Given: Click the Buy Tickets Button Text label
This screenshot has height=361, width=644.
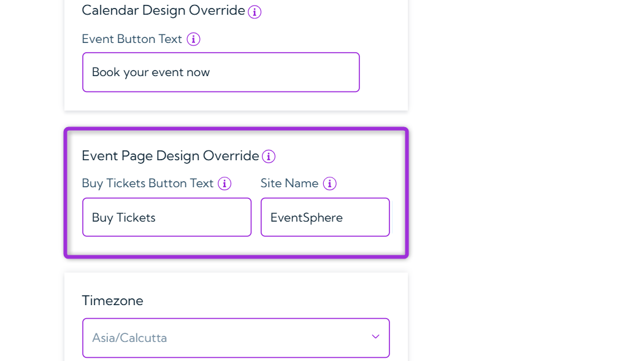Looking at the screenshot, I should [x=148, y=183].
